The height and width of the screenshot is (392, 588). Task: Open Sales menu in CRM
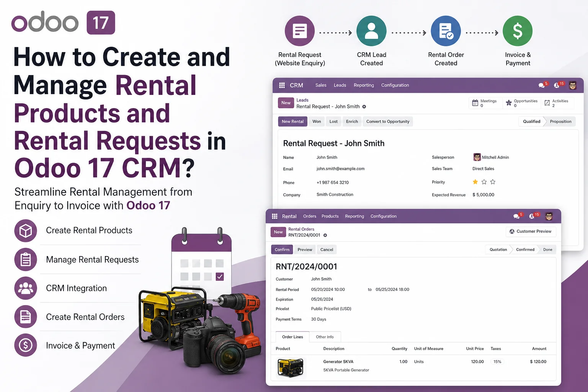click(321, 85)
